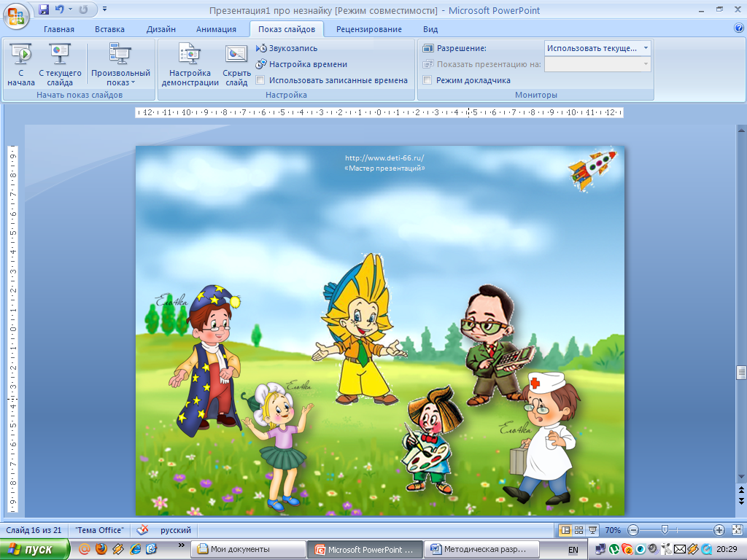Enable Режим докладчика checkbox

pos(427,80)
